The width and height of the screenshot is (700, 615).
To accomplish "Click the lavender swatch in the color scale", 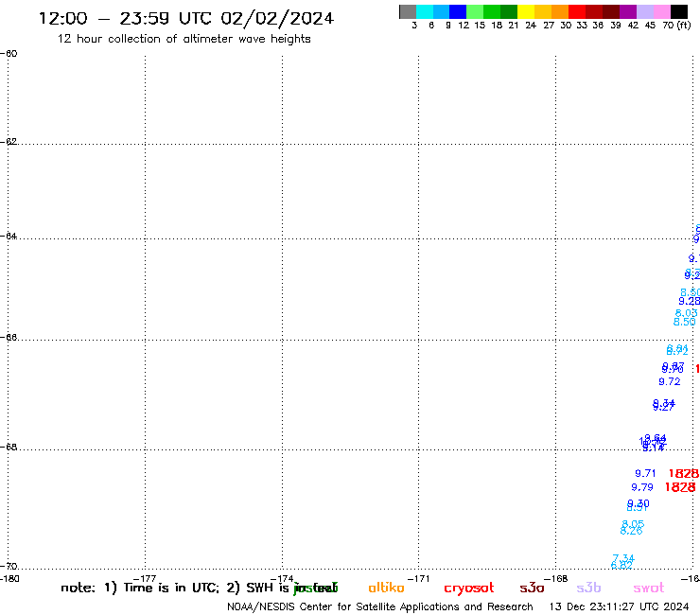I will point(644,11).
